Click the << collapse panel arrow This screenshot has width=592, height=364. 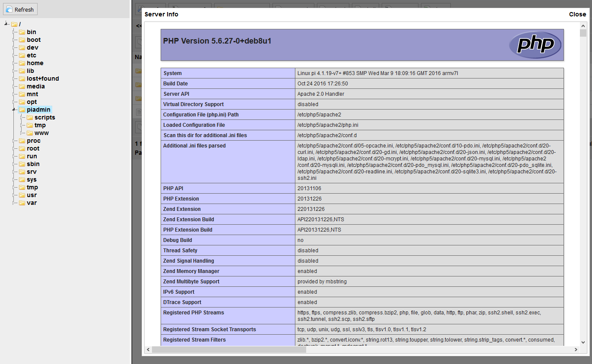[x=138, y=26]
